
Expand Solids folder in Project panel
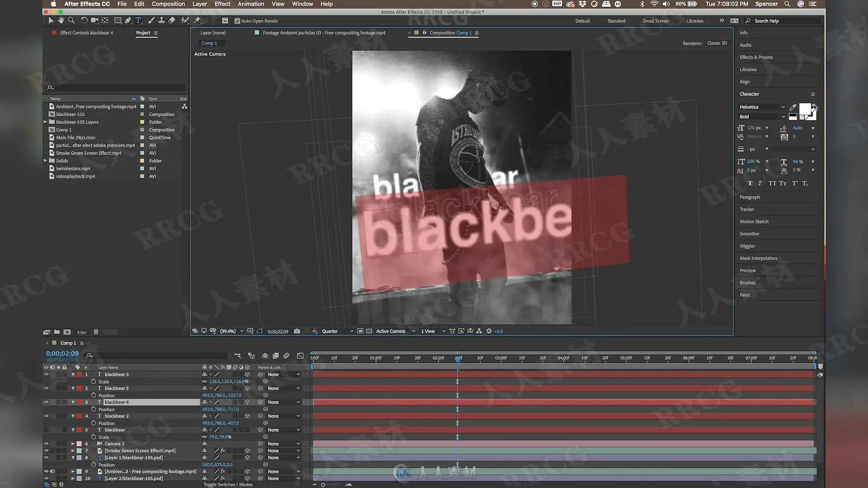[45, 160]
